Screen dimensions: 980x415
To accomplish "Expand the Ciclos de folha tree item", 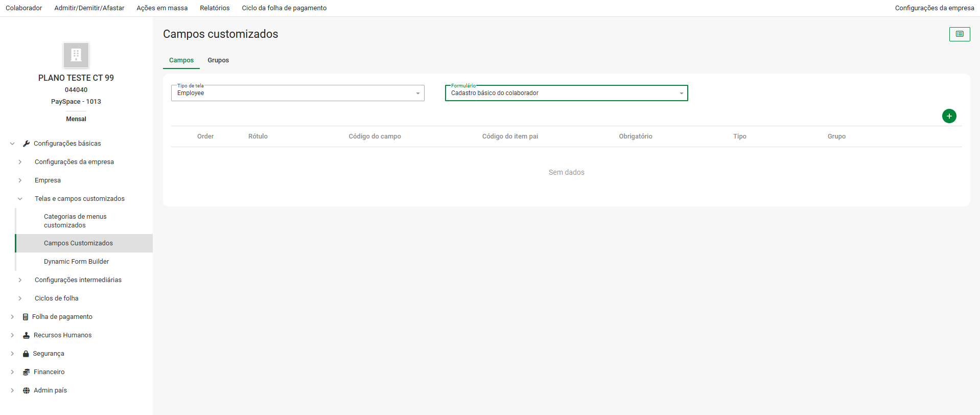I will pos(20,298).
